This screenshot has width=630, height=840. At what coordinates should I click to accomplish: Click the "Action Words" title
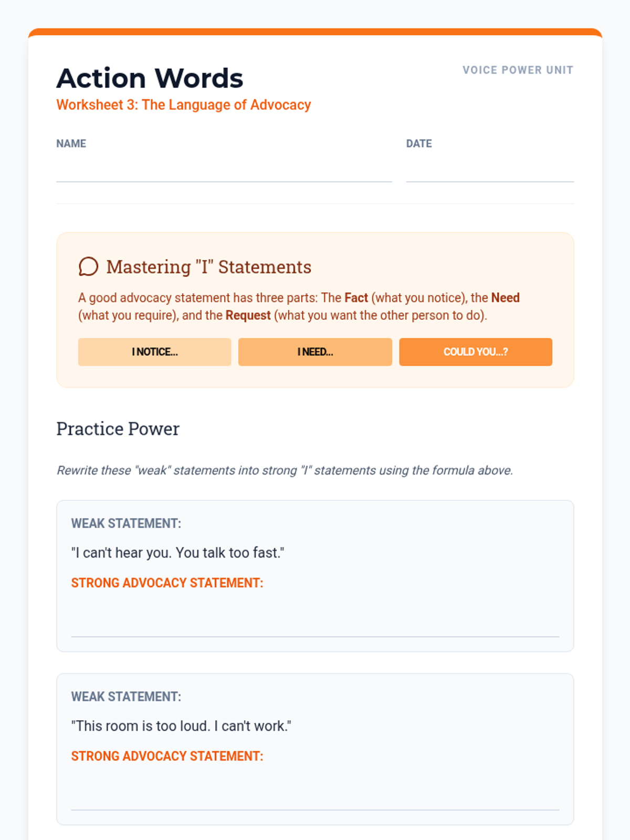pyautogui.click(x=150, y=79)
